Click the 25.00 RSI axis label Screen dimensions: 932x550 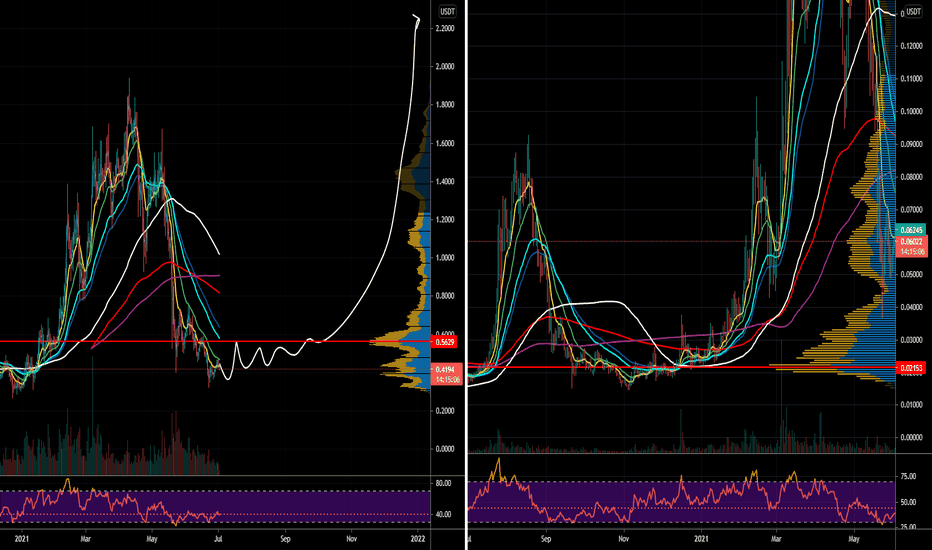tap(909, 527)
